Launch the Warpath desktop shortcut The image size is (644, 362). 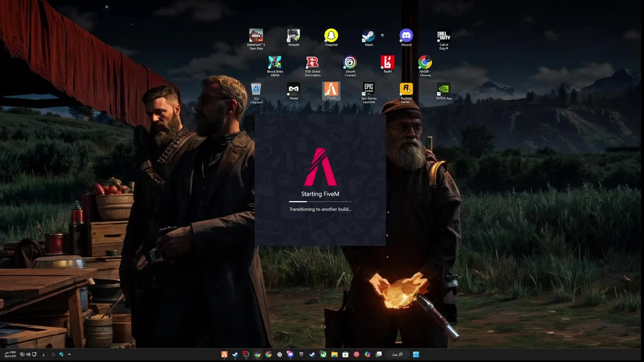point(293,38)
